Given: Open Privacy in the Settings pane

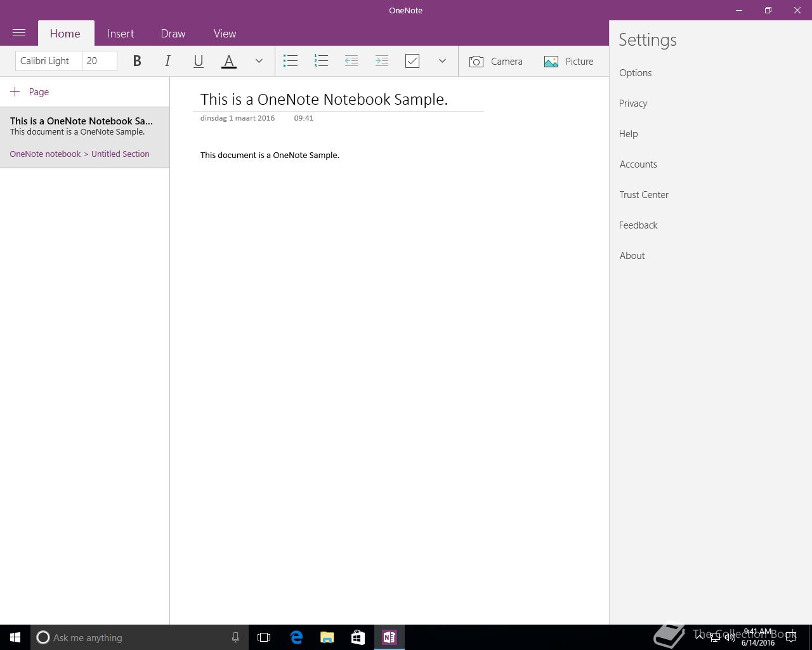Looking at the screenshot, I should (633, 103).
